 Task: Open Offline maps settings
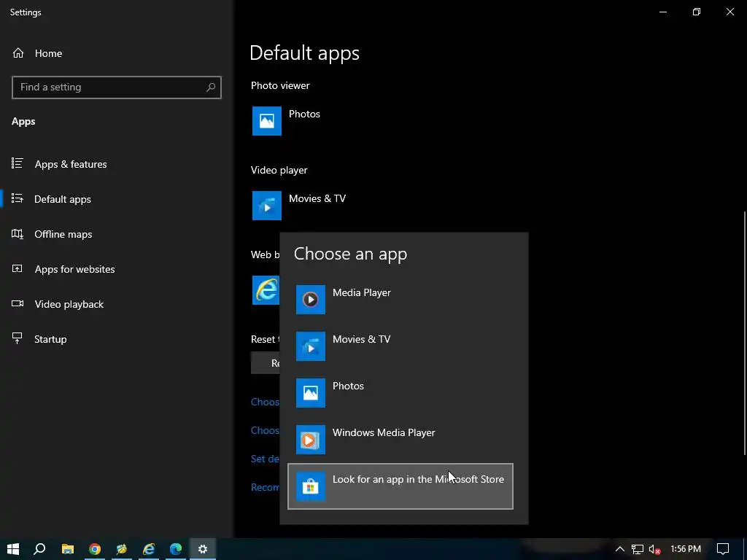point(63,234)
